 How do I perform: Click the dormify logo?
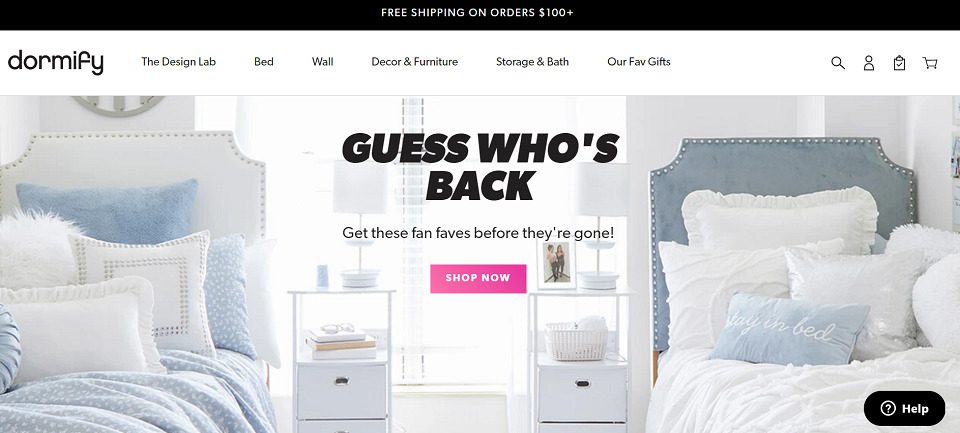56,62
